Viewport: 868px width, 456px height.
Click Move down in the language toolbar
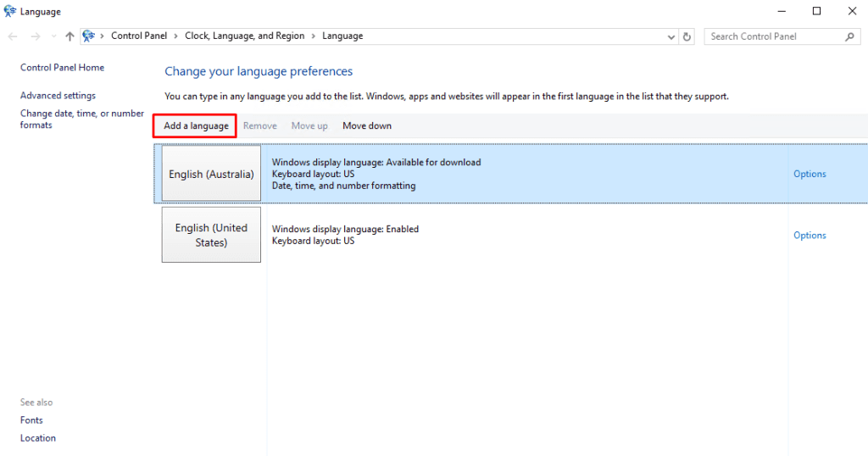click(x=367, y=125)
